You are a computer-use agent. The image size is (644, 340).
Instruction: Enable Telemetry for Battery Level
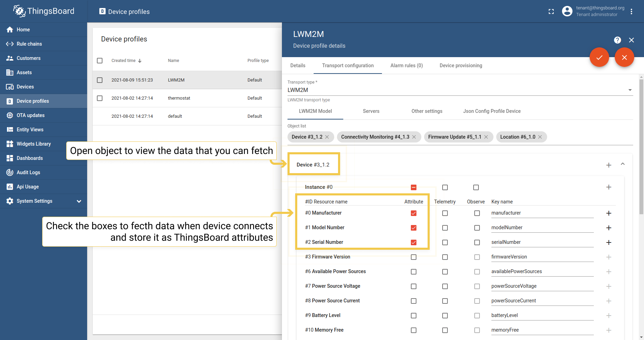tap(445, 315)
